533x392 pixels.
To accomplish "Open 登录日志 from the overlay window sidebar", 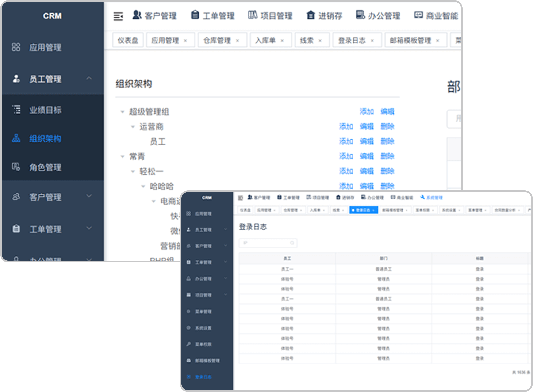I will pyautogui.click(x=203, y=377).
